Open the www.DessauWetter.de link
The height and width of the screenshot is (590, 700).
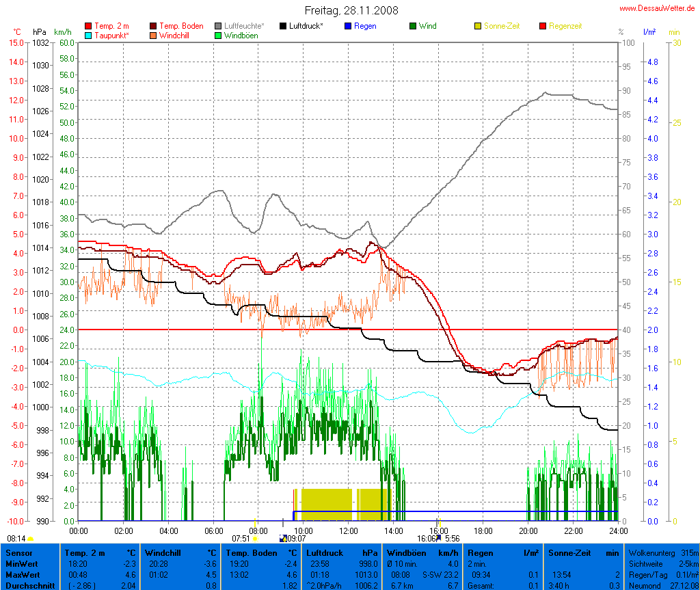click(x=656, y=8)
